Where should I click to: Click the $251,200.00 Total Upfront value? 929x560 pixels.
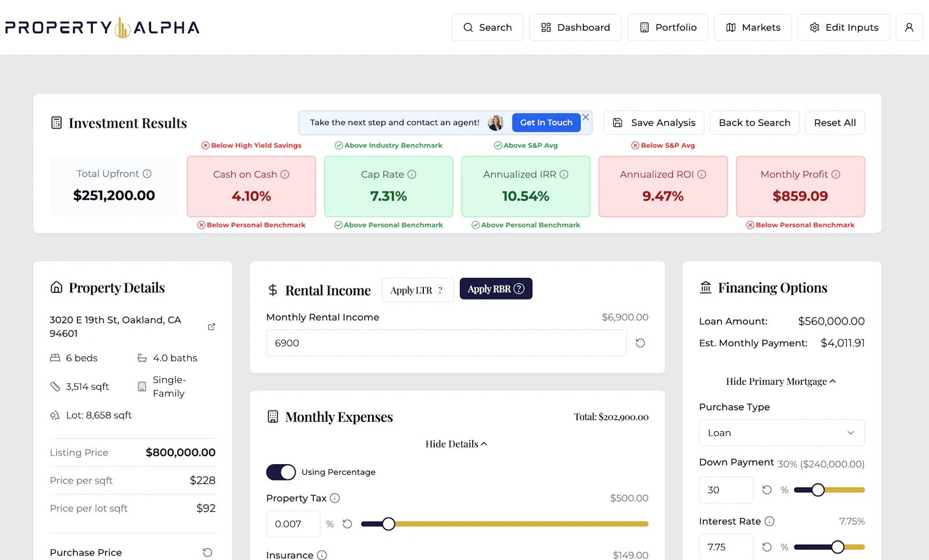(114, 196)
